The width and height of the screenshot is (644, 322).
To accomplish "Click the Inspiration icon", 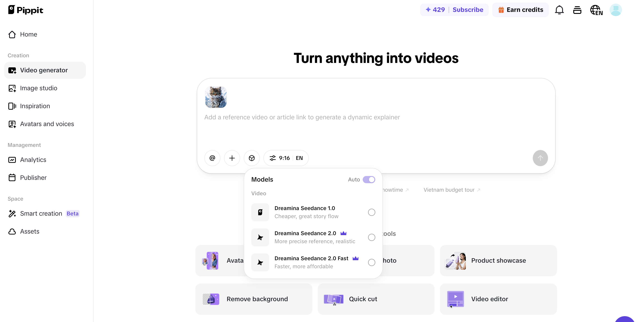I will pyautogui.click(x=12, y=106).
